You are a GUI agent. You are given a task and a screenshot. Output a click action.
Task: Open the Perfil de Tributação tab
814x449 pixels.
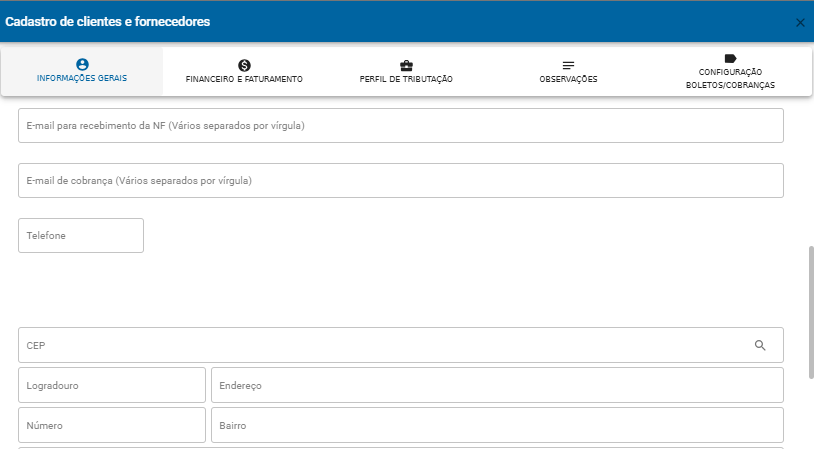406,72
